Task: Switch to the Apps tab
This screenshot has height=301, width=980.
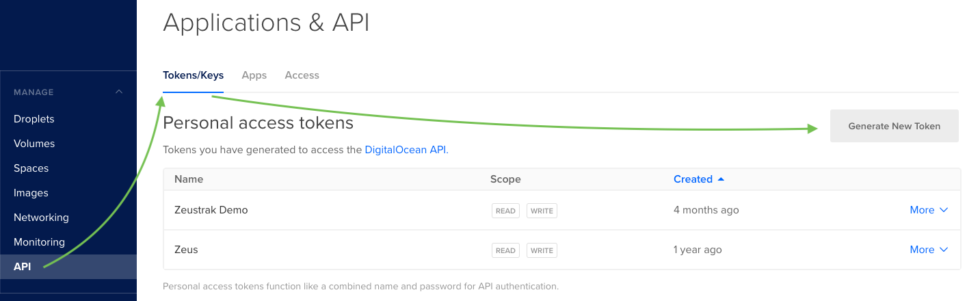Action: point(254,75)
